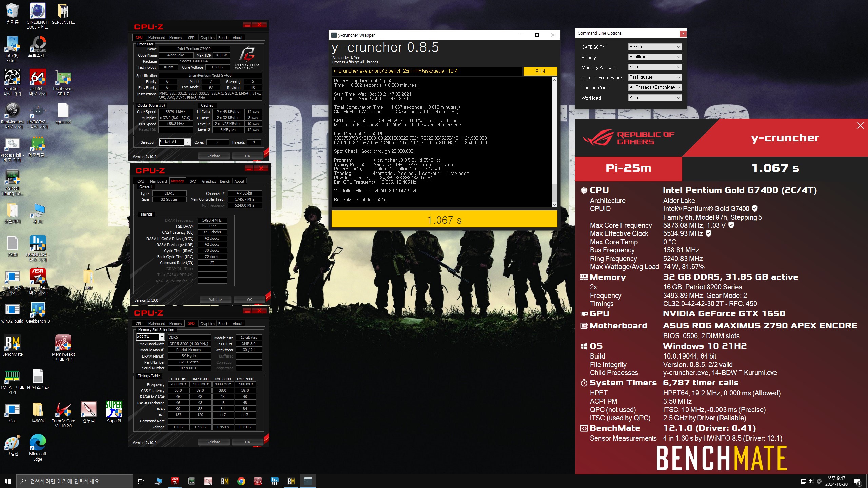
Task: Open Task View in the taskbar
Action: click(141, 481)
